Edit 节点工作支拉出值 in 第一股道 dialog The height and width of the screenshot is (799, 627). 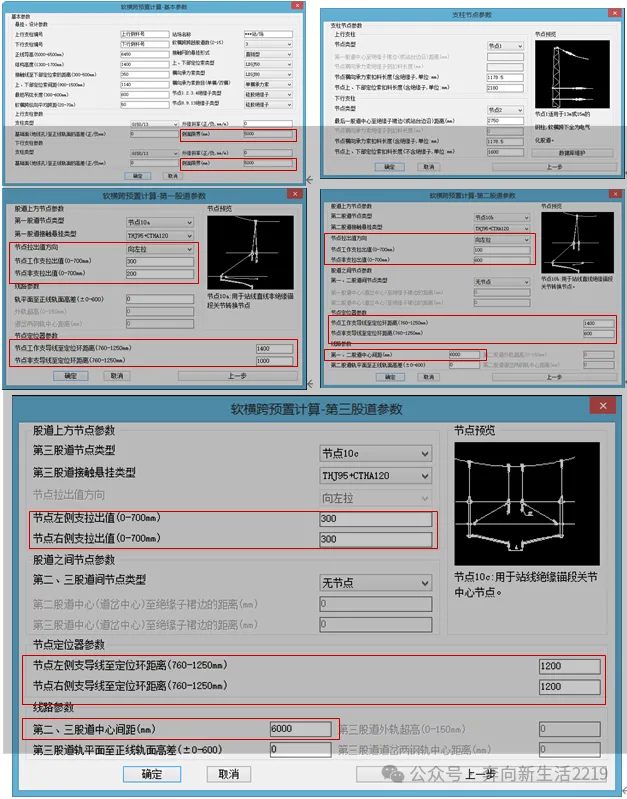(x=160, y=261)
